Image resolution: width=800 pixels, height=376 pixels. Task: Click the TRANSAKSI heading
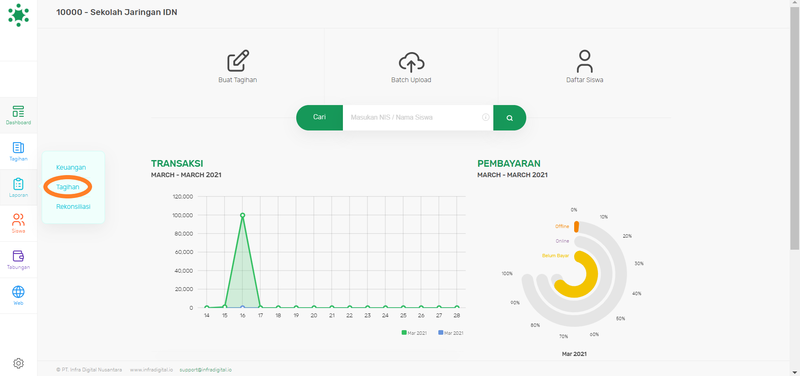point(177,164)
